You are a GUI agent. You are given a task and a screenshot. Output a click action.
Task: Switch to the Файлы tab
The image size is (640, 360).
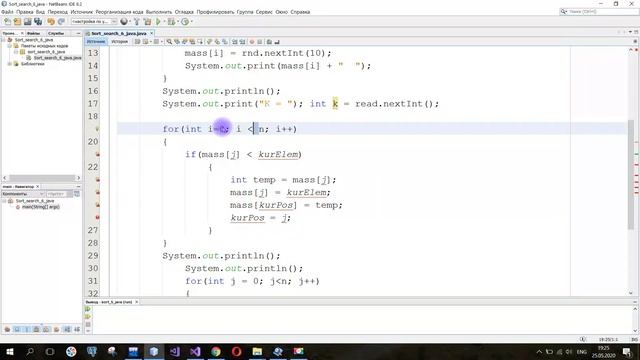pyautogui.click(x=34, y=33)
